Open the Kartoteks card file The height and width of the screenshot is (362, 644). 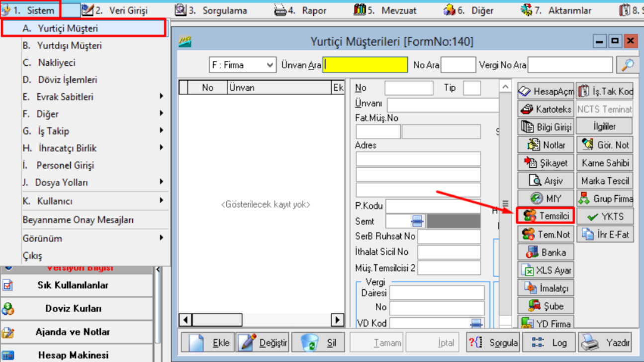[x=546, y=109]
